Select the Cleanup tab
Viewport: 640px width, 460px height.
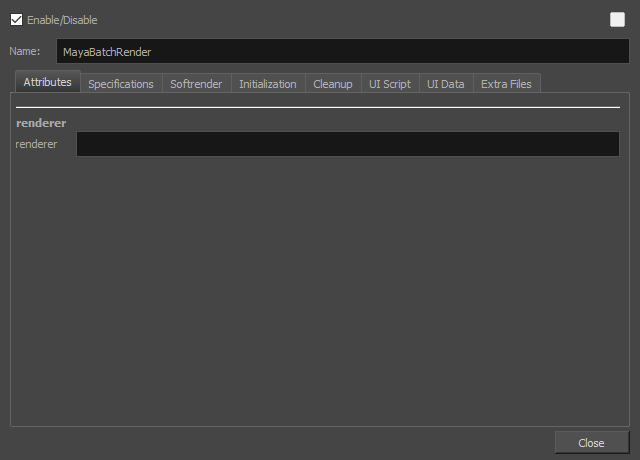[333, 84]
